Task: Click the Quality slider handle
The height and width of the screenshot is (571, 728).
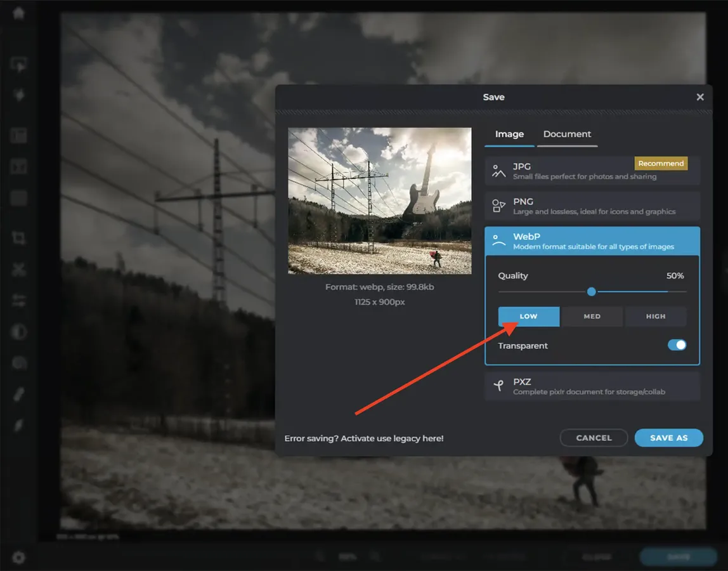Action: tap(592, 292)
